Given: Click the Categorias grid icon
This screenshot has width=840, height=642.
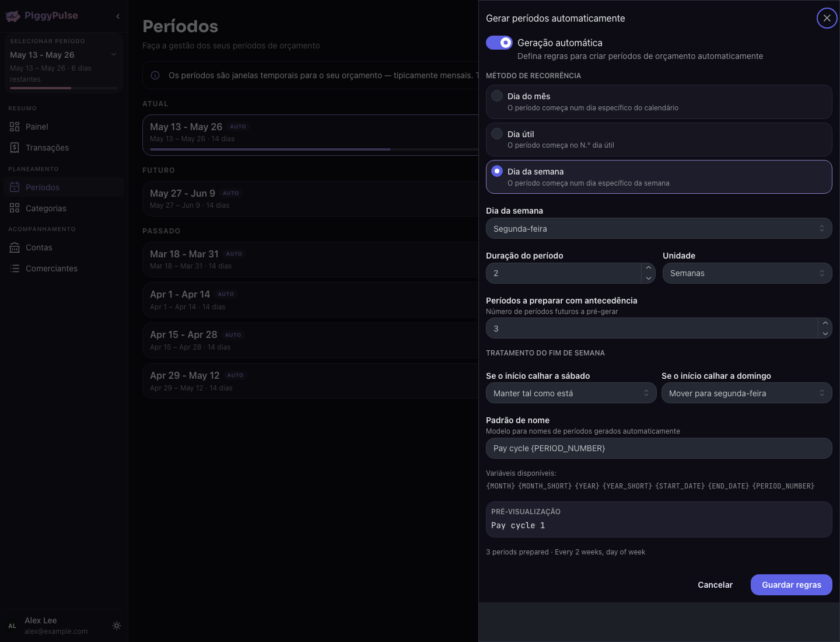Looking at the screenshot, I should click(15, 208).
